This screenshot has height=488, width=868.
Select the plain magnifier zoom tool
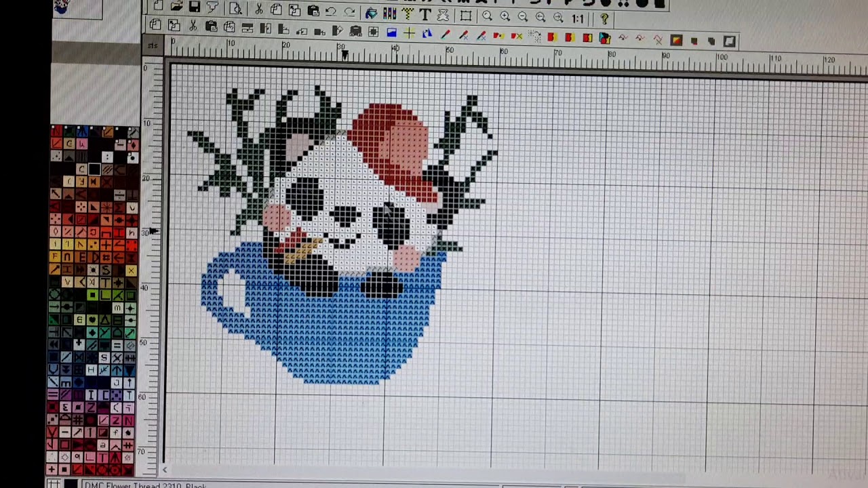coord(487,16)
